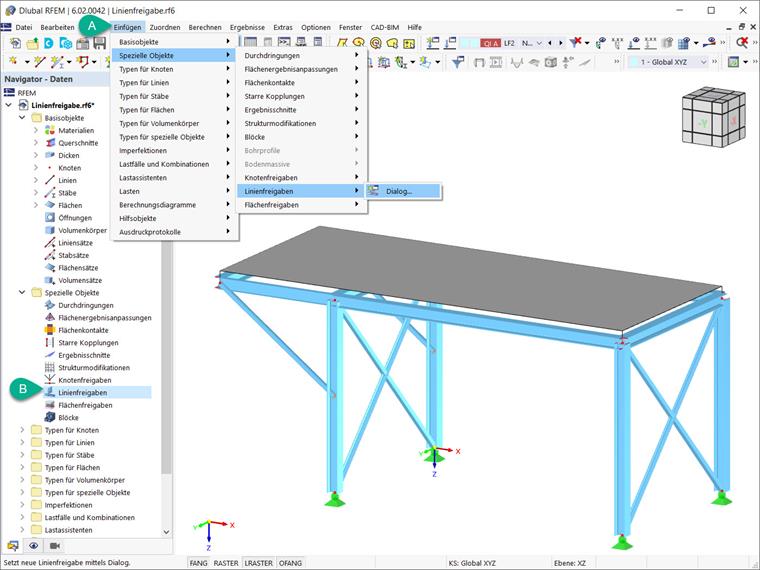Click the work plane settings icon
Screen dimensions: 760x570
(x=733, y=62)
